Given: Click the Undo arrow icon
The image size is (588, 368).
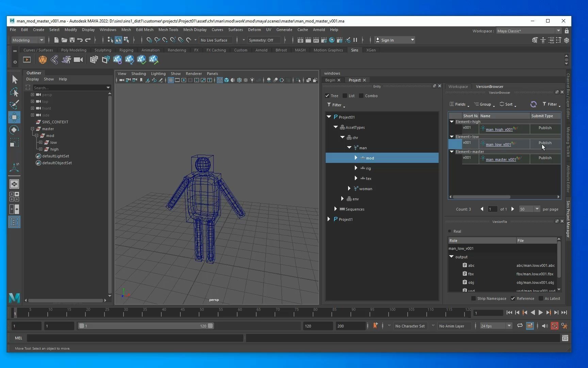Looking at the screenshot, I should coord(80,40).
